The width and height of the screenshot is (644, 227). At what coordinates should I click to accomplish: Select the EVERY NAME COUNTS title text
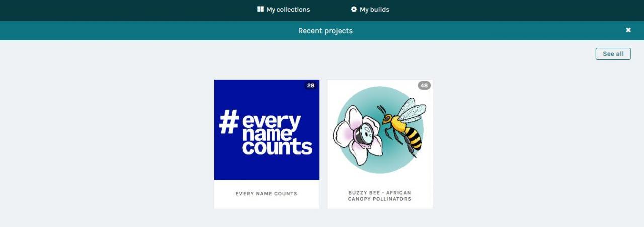click(267, 194)
